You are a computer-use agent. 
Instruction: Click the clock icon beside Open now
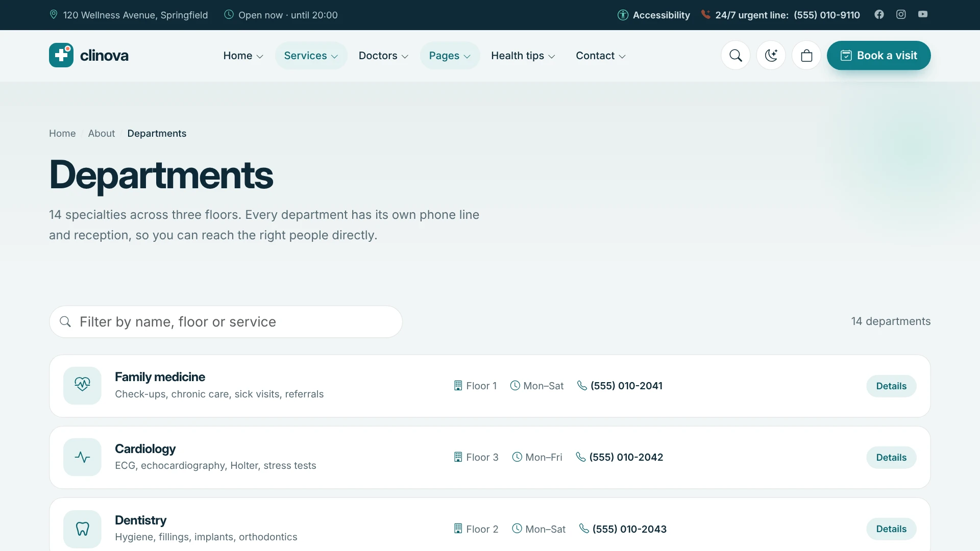tap(229, 14)
